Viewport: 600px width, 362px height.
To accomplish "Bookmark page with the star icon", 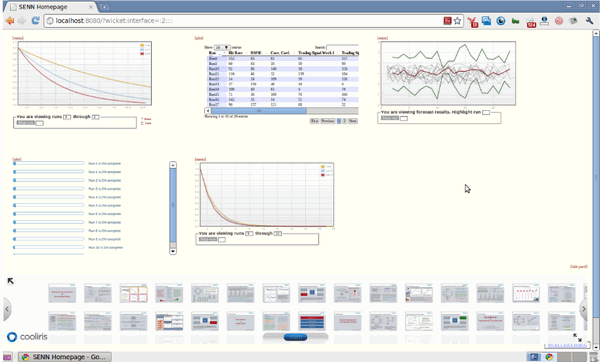I will 457,21.
